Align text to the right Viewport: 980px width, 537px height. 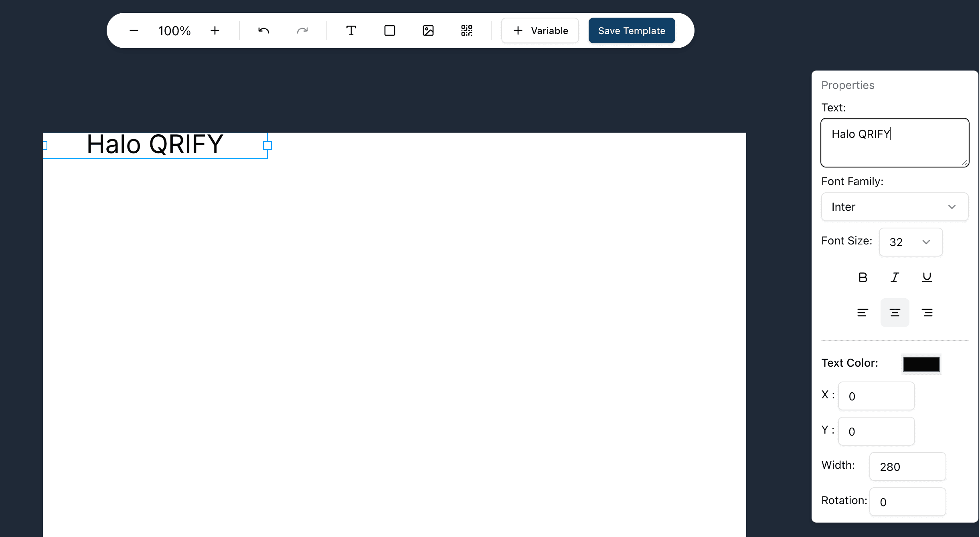coord(927,313)
